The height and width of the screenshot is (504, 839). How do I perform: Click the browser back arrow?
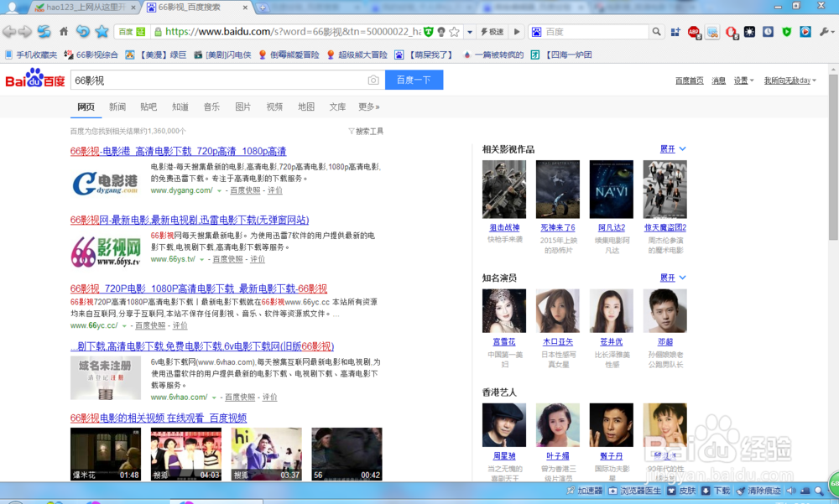pyautogui.click(x=9, y=32)
